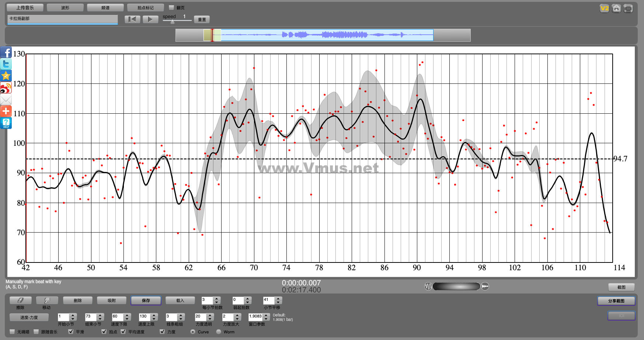
Task: Increase the 力度放大 stepper value
Action: (237, 315)
